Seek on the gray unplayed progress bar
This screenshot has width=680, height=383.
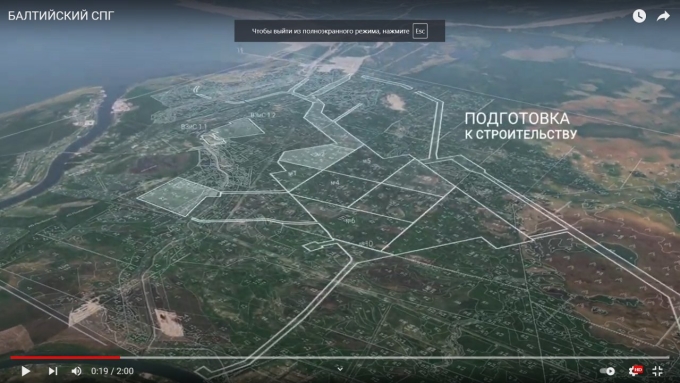[x=395, y=357]
